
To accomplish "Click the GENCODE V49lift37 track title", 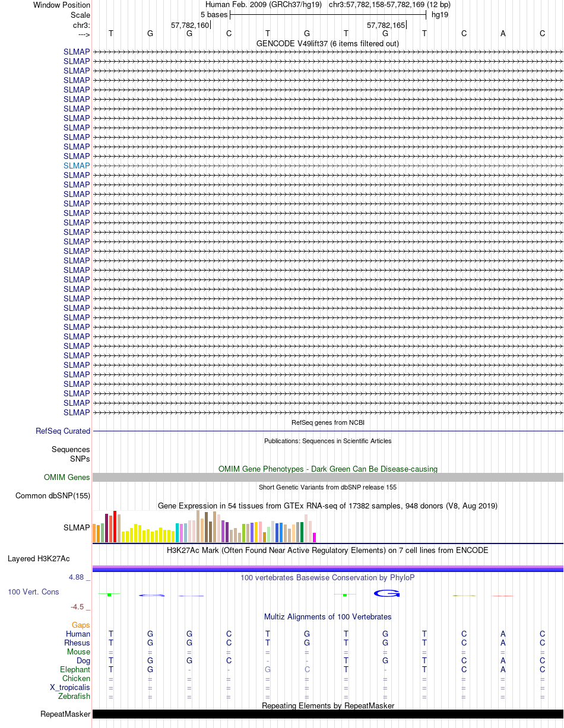I will [328, 43].
